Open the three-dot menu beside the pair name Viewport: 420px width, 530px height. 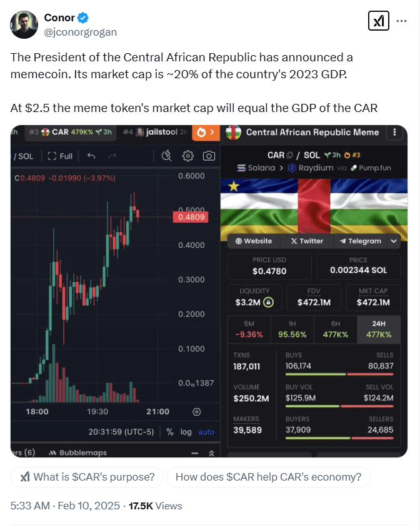pos(395,132)
